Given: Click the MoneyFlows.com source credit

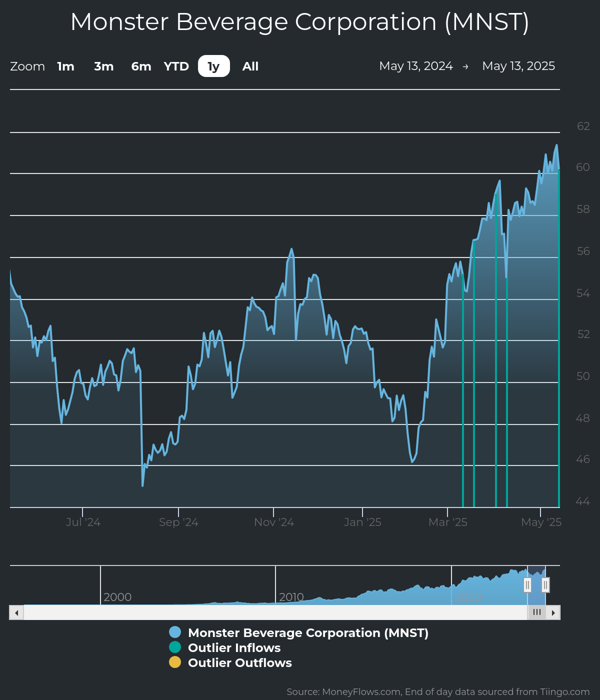Looking at the screenshot, I should point(438,692).
